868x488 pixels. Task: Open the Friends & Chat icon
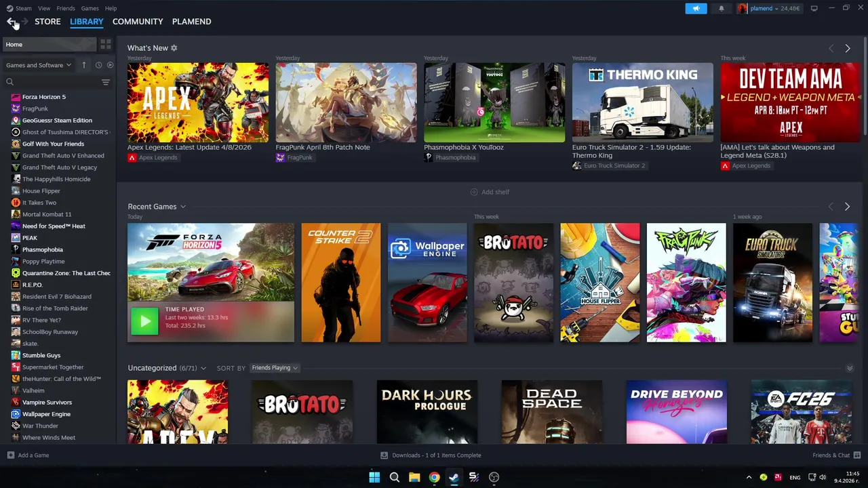pos(857,455)
